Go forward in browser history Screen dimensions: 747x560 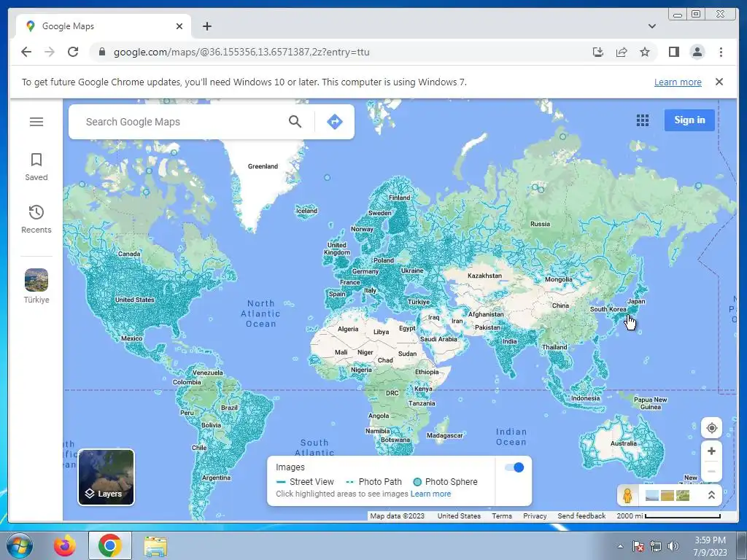(50, 52)
